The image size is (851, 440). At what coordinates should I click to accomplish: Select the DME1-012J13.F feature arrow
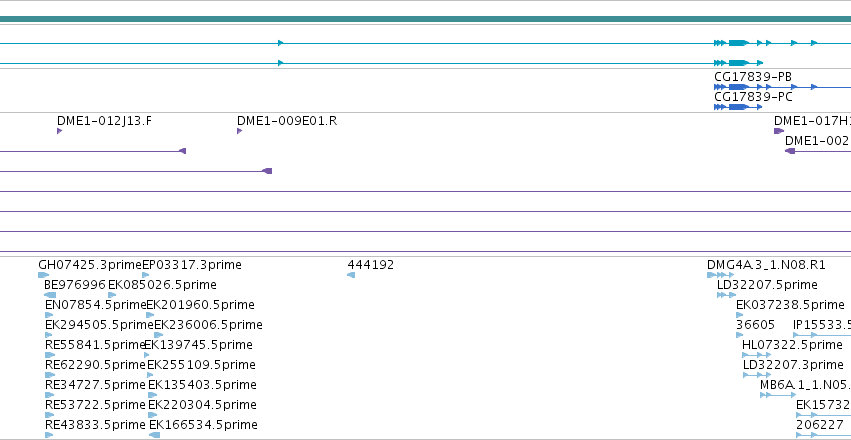click(59, 131)
